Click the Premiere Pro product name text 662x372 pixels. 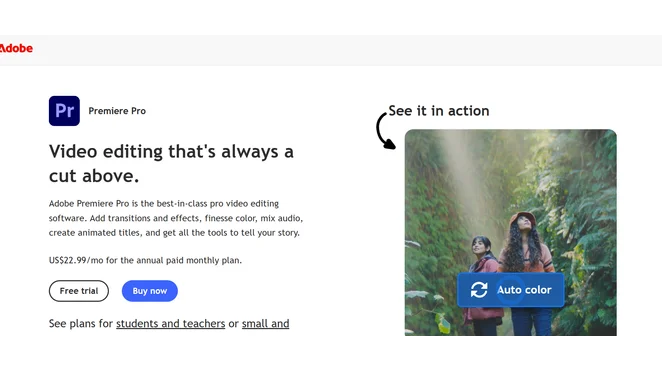click(x=117, y=111)
